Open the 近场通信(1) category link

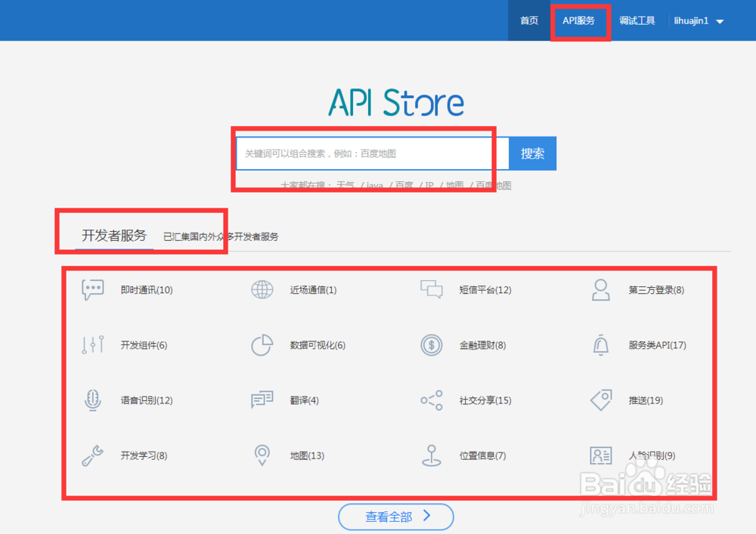(x=314, y=290)
